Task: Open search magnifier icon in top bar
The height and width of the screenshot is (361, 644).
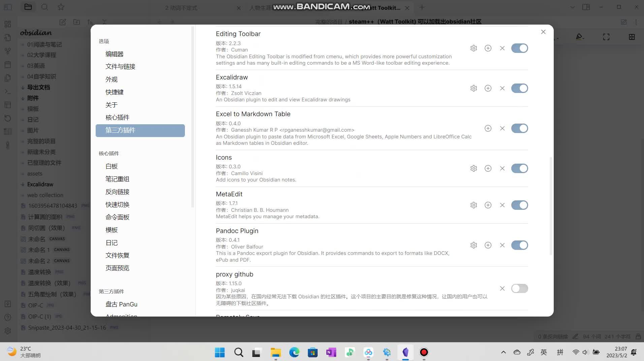Action: tap(44, 7)
